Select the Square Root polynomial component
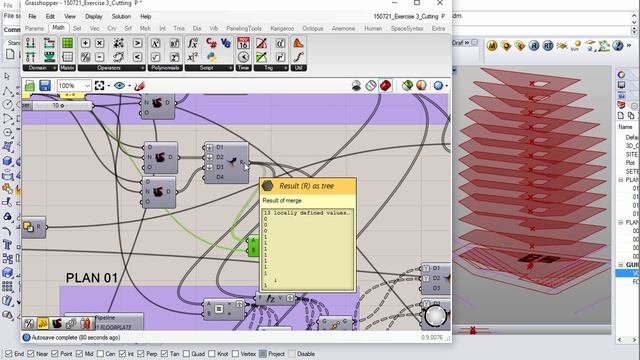This screenshot has width=640, height=360. (x=155, y=57)
